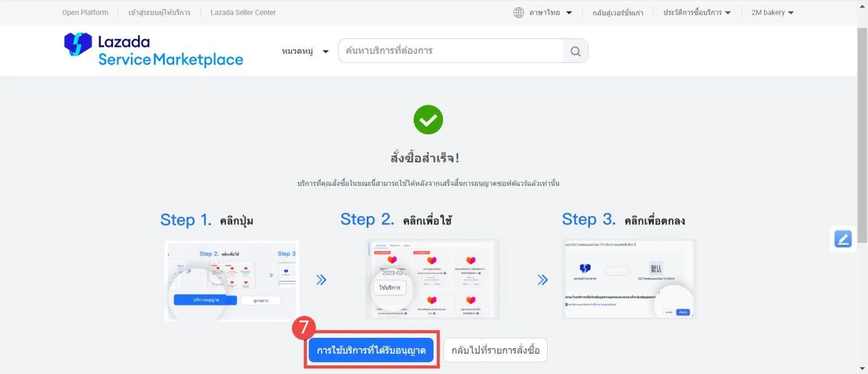Go to Lazada Seller Center

pyautogui.click(x=243, y=12)
